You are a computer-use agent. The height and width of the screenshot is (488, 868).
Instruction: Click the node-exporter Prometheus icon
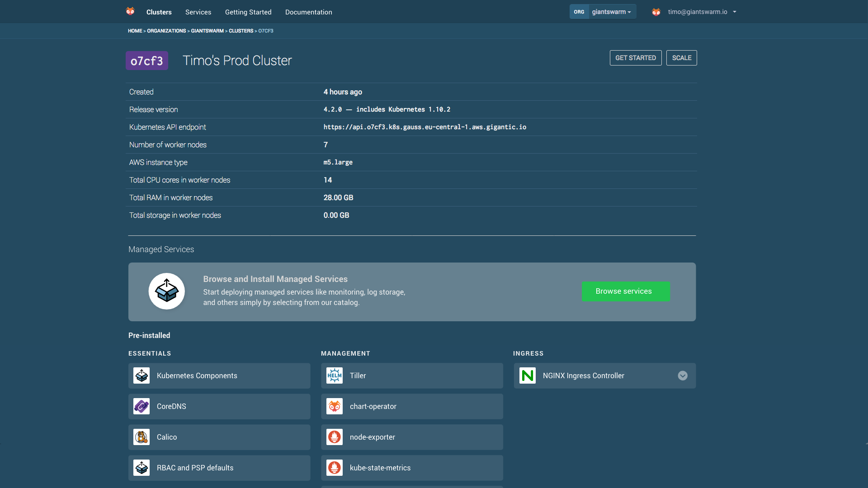[335, 437]
